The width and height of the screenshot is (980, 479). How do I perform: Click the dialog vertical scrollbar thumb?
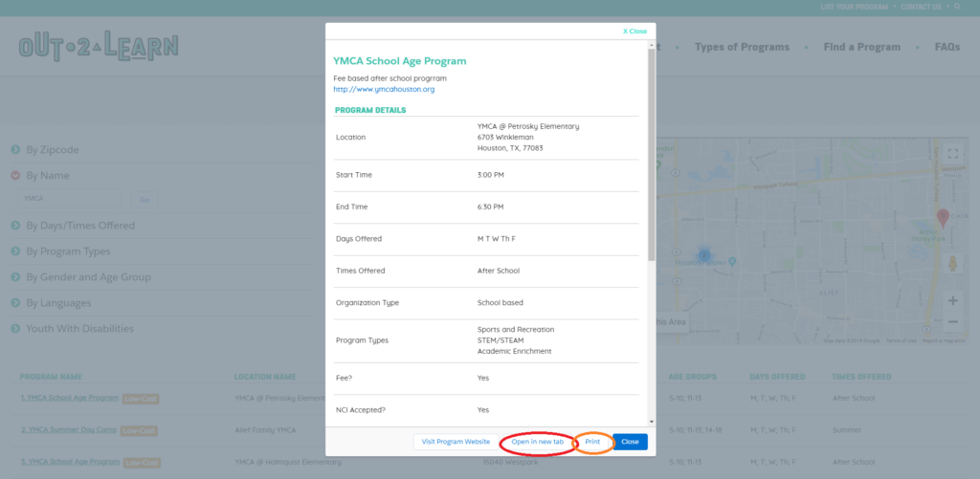tap(651, 155)
